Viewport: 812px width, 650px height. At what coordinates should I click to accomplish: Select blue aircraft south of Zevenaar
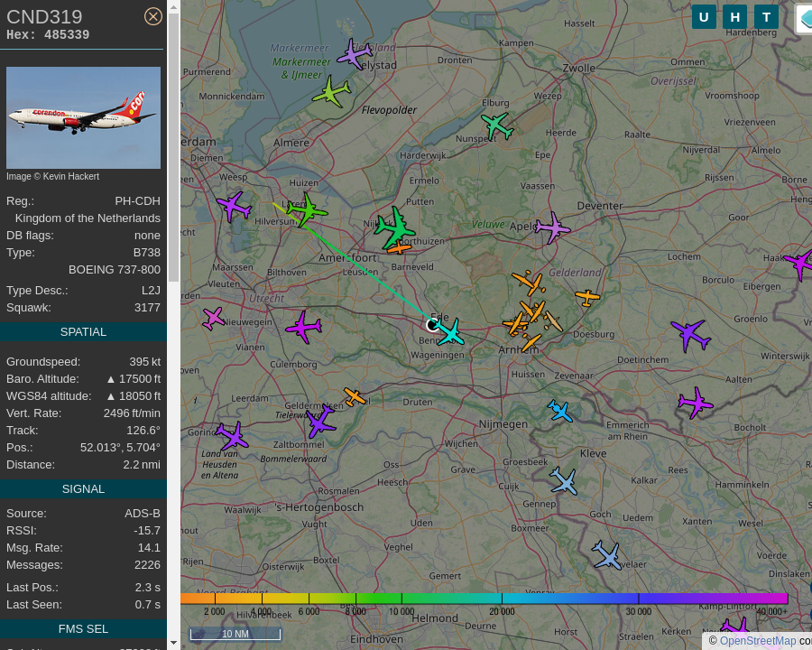tap(559, 411)
